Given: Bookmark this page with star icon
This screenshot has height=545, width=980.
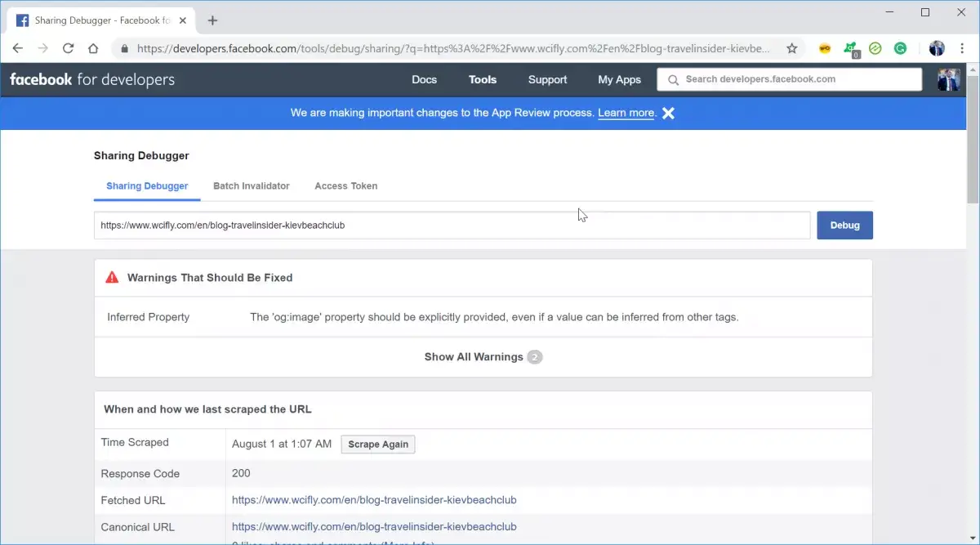Looking at the screenshot, I should (791, 48).
